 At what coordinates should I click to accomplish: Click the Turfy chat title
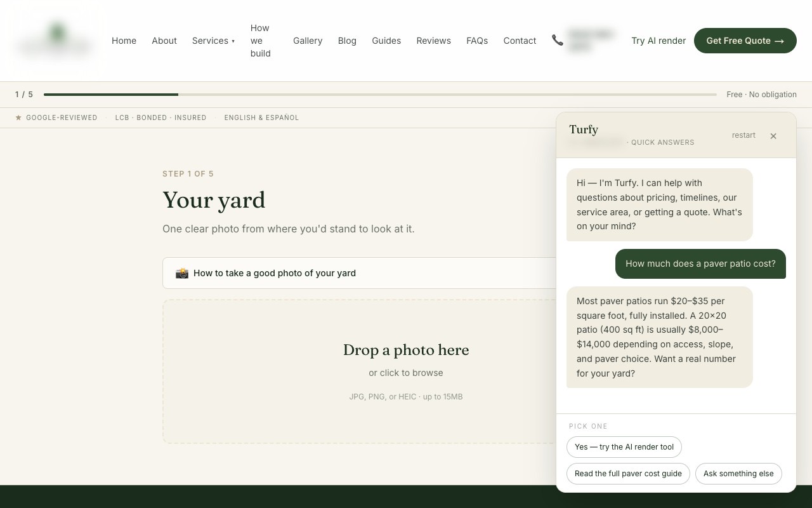pos(584,130)
